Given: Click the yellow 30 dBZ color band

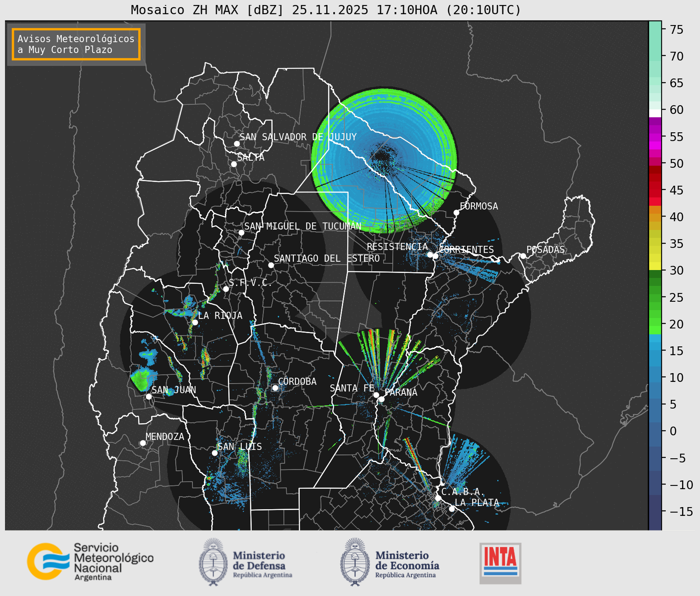Looking at the screenshot, I should pos(655,266).
